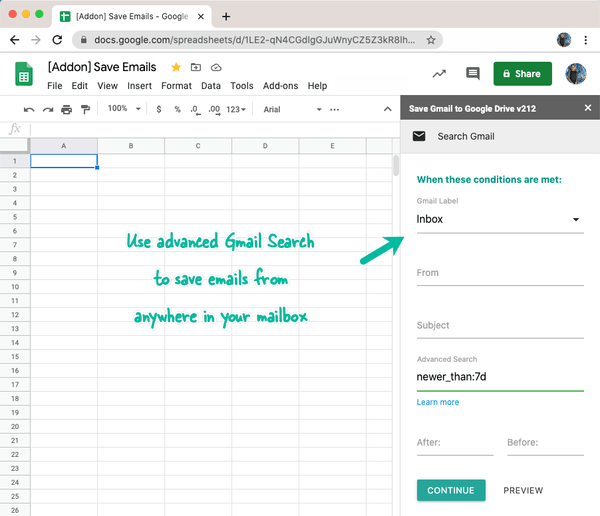600x516 pixels.
Task: Click the browser back arrow
Action: pos(15,40)
